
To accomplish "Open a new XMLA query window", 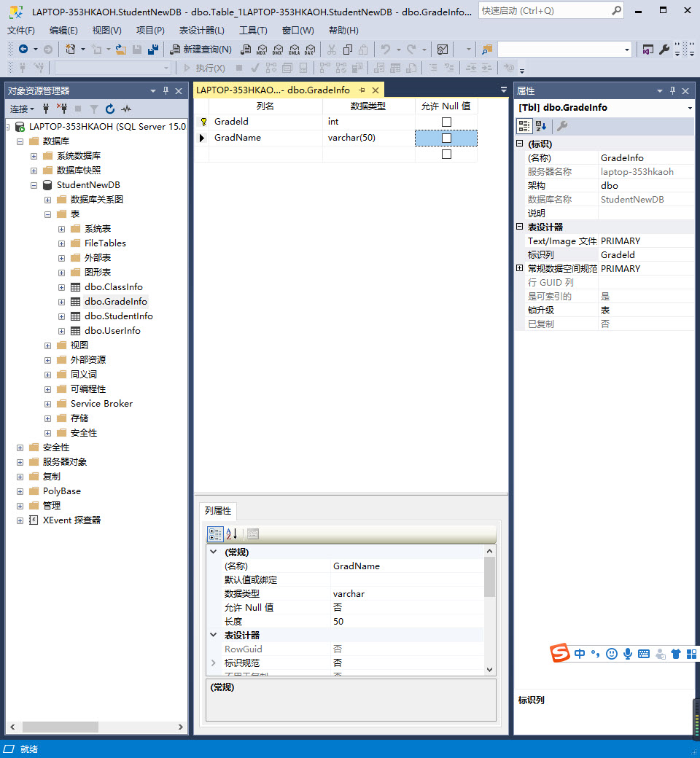I will coord(294,50).
